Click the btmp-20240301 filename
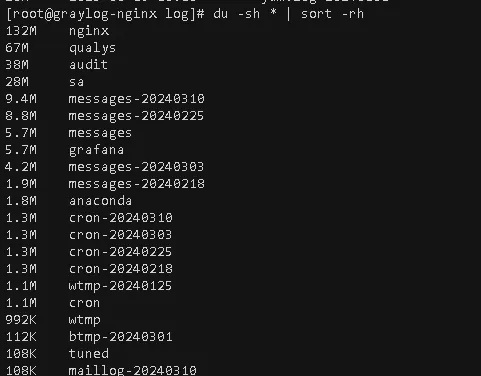The width and height of the screenshot is (481, 376). click(121, 337)
